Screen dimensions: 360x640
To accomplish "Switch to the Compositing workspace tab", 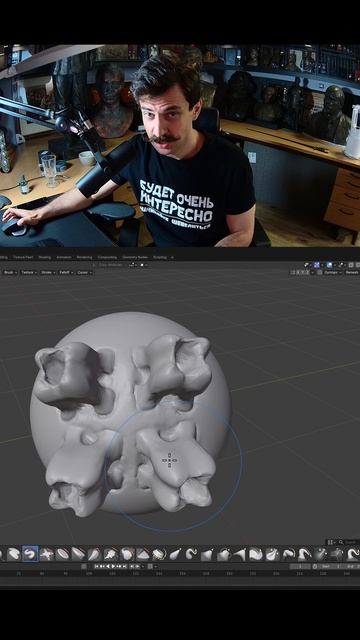I will click(x=107, y=258).
